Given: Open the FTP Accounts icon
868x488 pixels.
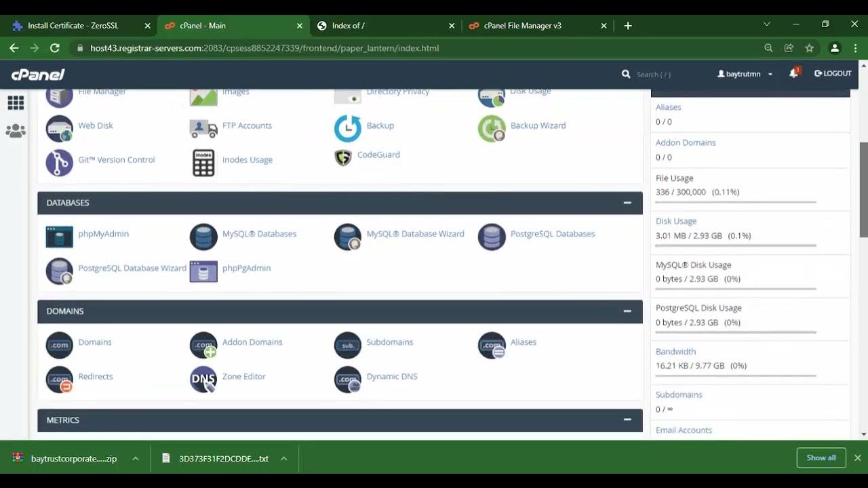Looking at the screenshot, I should click(x=203, y=127).
